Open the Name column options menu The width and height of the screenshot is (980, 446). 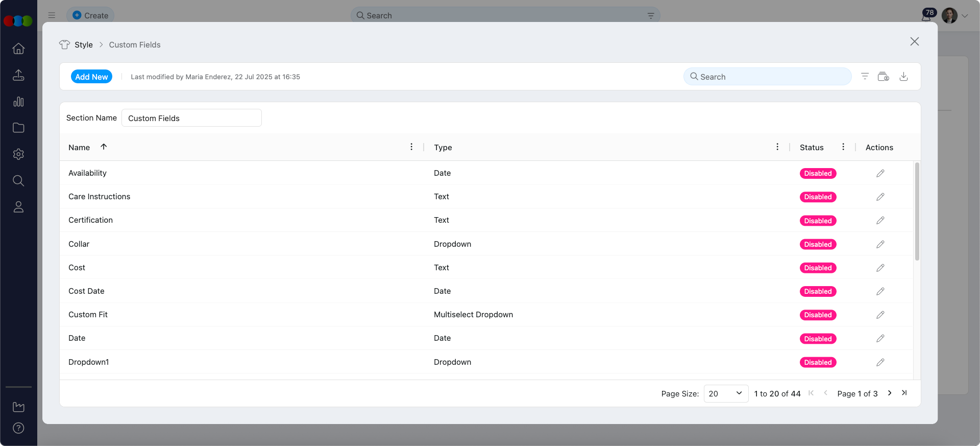coord(411,147)
